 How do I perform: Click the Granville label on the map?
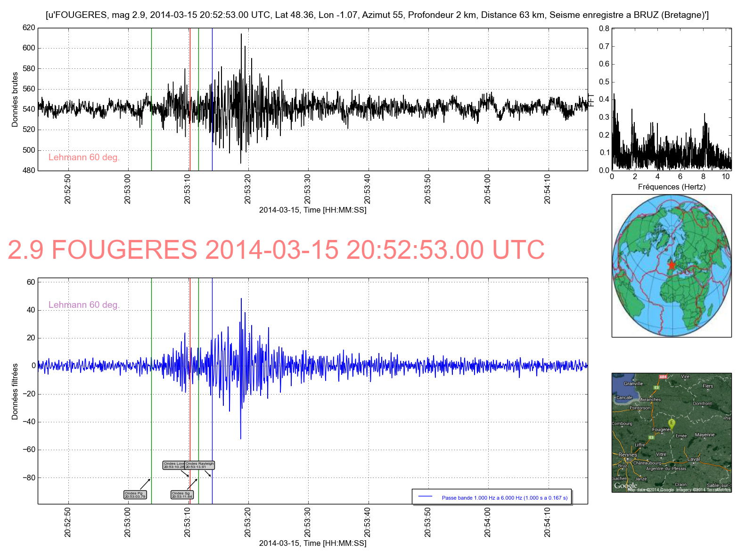coord(633,384)
